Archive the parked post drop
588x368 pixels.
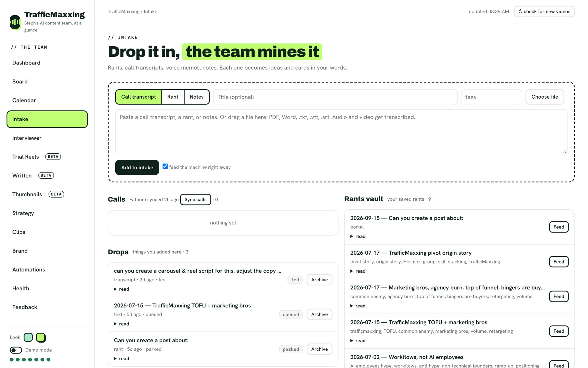pos(319,349)
